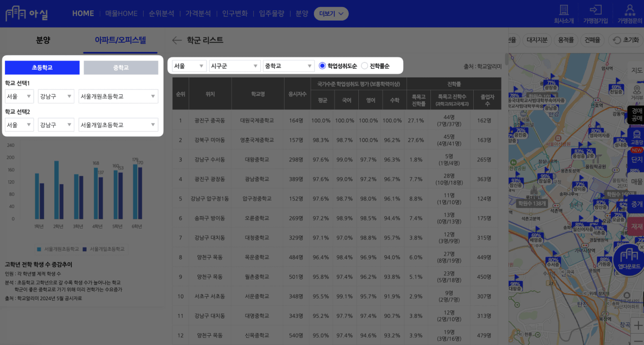
Task: Switch to the 분양 tab
Action: pyautogui.click(x=43, y=40)
